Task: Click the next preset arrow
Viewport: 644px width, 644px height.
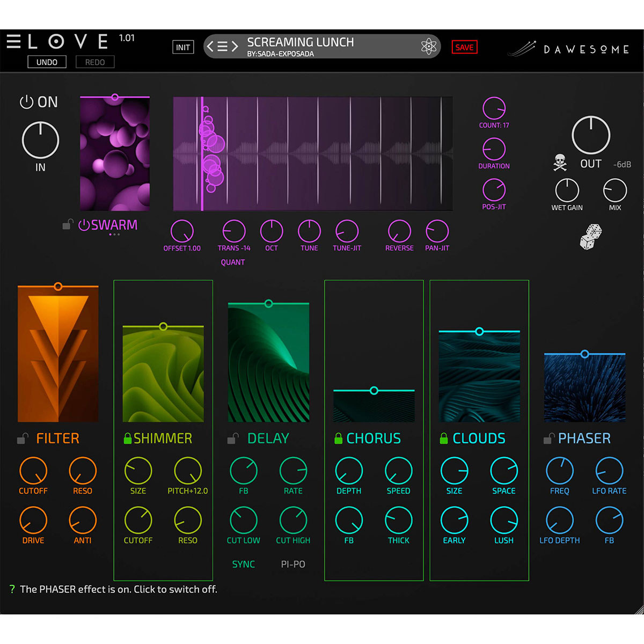Action: click(235, 46)
